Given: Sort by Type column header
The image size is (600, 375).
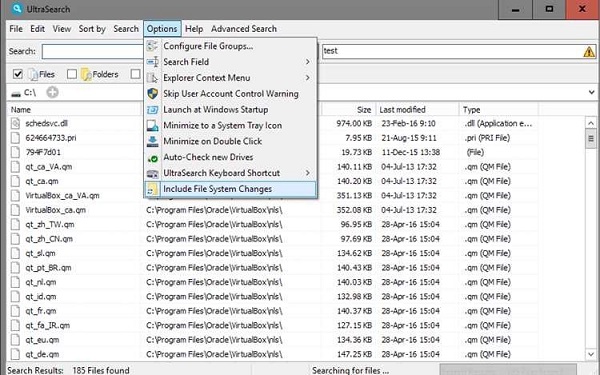Looking at the screenshot, I should 498,110.
